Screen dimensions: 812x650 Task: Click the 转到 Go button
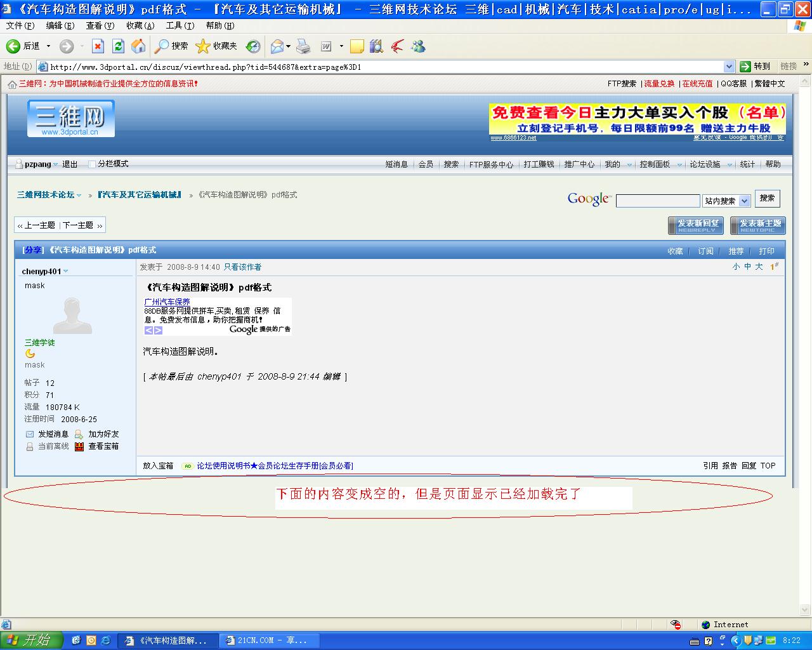coord(755,66)
